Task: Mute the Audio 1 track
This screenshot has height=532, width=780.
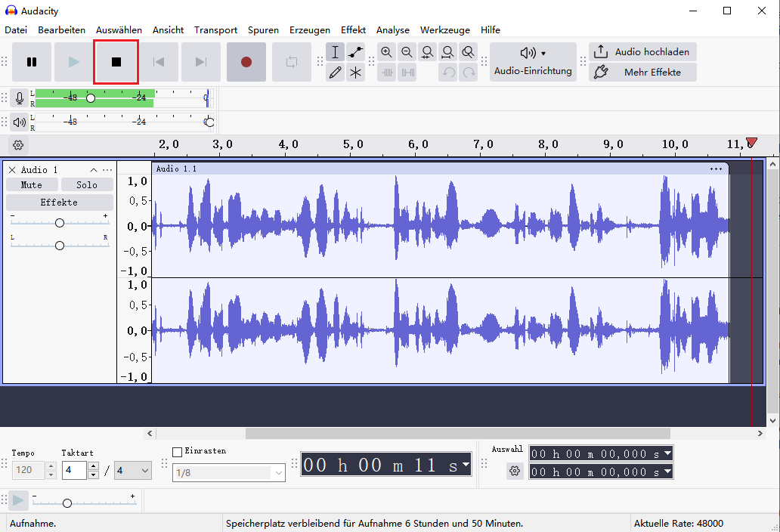Action: tap(32, 184)
